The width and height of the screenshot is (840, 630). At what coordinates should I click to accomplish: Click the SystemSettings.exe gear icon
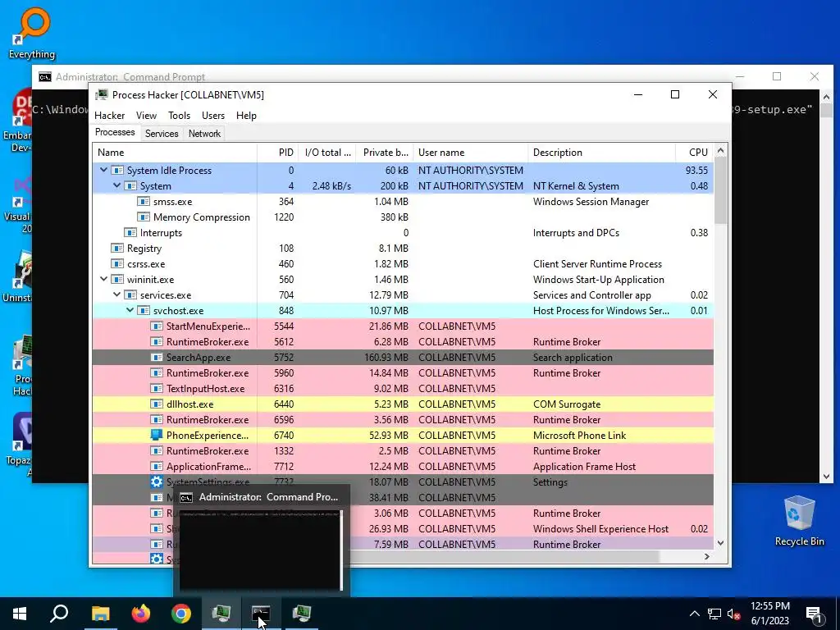[x=157, y=482]
